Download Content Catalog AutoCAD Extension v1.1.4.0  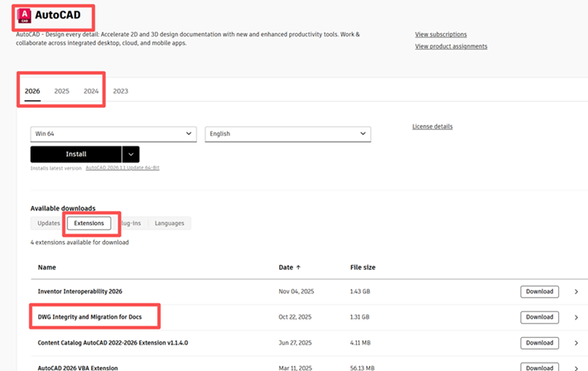pyautogui.click(x=539, y=343)
